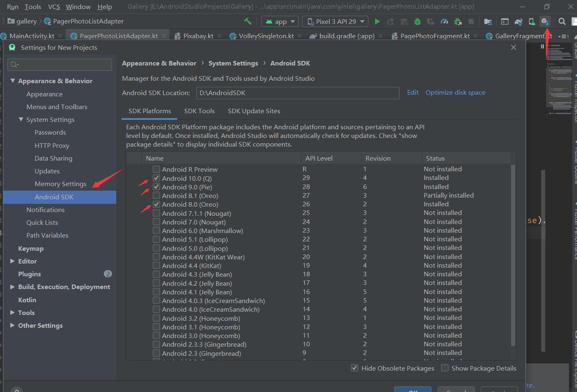This screenshot has width=577, height=392.
Task: Close the VolleySingleton.kt editor tab
Action: [300, 36]
